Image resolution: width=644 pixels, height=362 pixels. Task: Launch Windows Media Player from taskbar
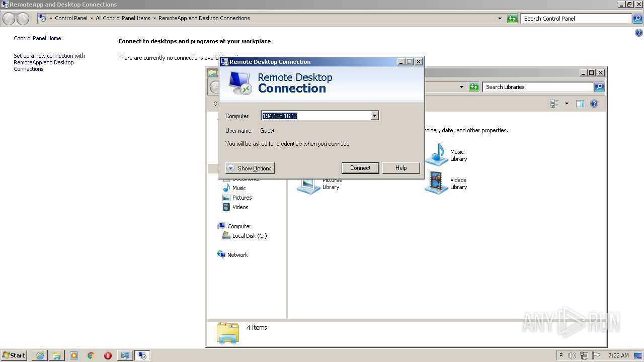(x=74, y=355)
